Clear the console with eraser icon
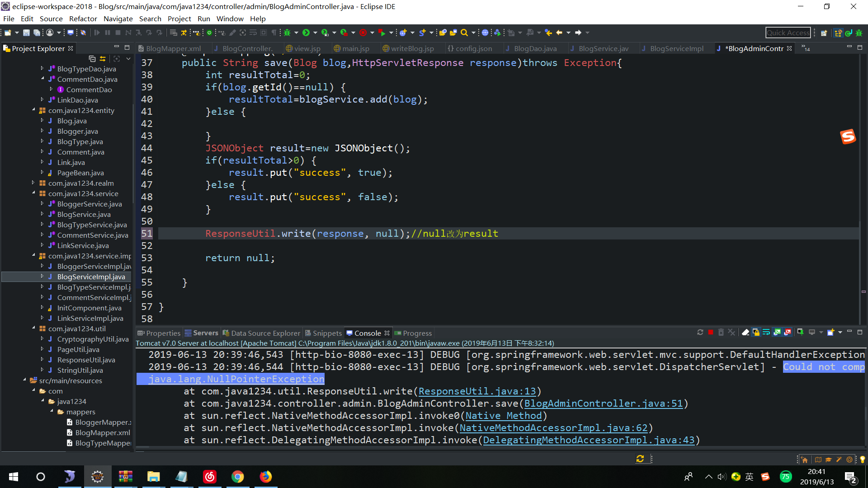Screen dimensions: 868x488 click(745, 333)
